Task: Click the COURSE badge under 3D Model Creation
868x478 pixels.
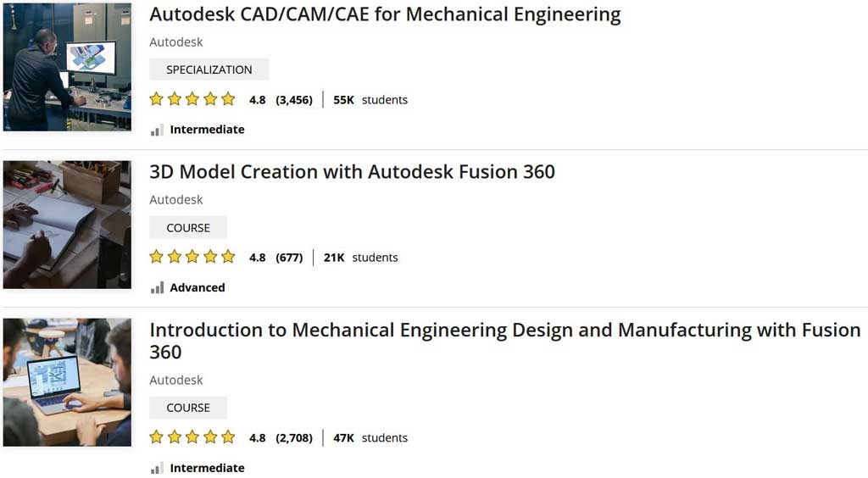Action: (188, 227)
